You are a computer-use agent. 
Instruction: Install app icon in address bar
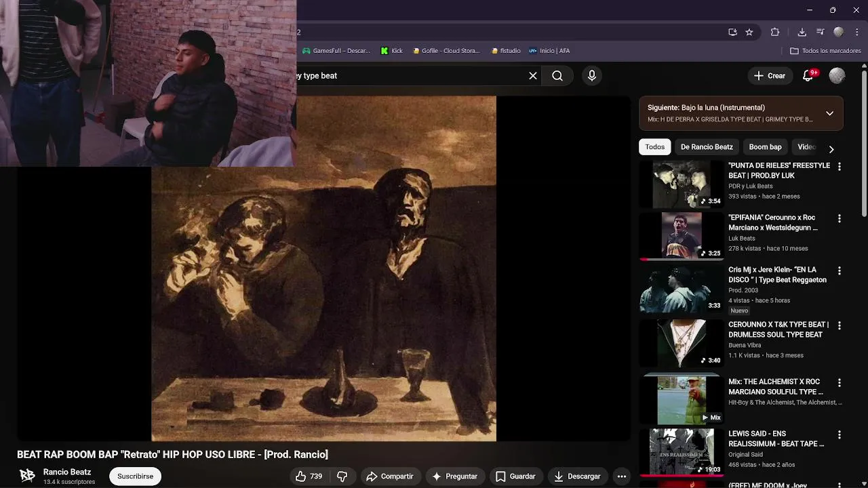click(732, 32)
